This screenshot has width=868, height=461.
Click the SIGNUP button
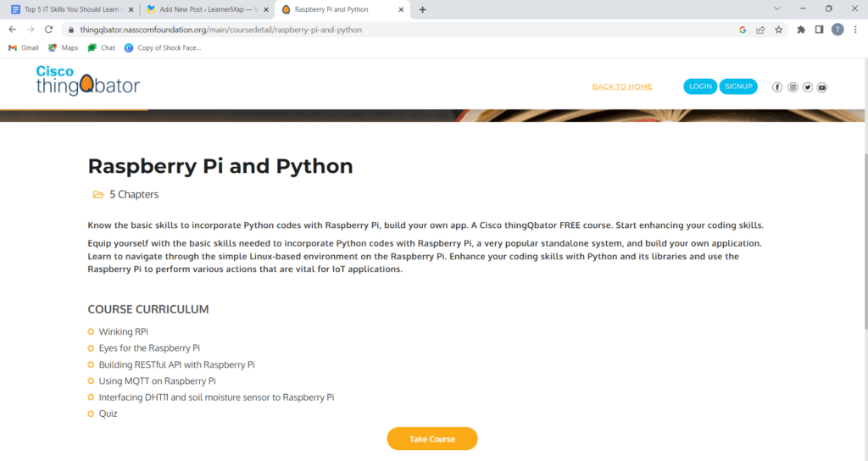click(738, 86)
